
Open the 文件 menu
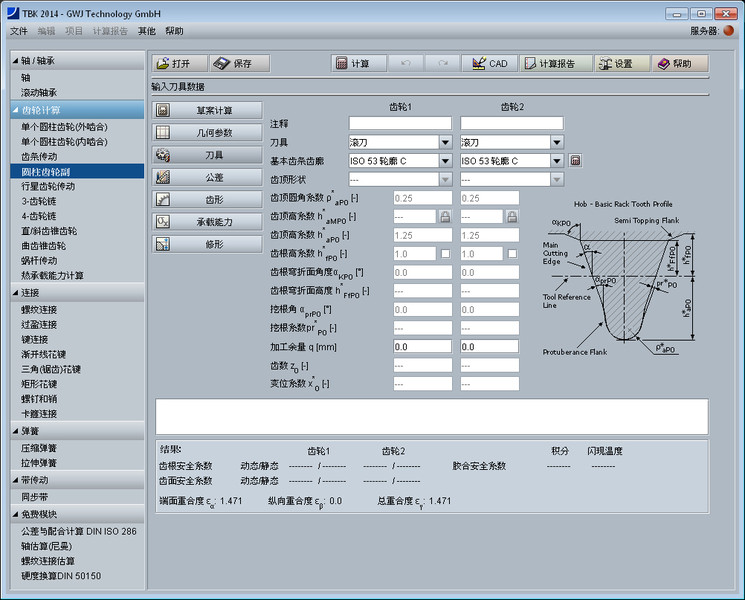19,31
